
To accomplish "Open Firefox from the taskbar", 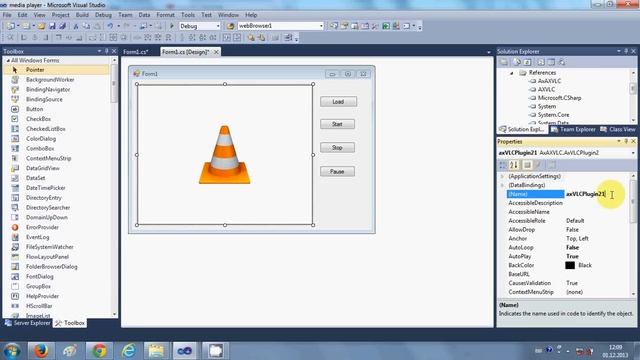I will [x=41, y=351].
